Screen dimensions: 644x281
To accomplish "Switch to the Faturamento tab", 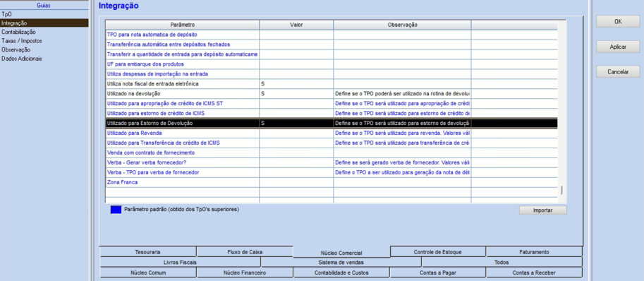I will 534,252.
